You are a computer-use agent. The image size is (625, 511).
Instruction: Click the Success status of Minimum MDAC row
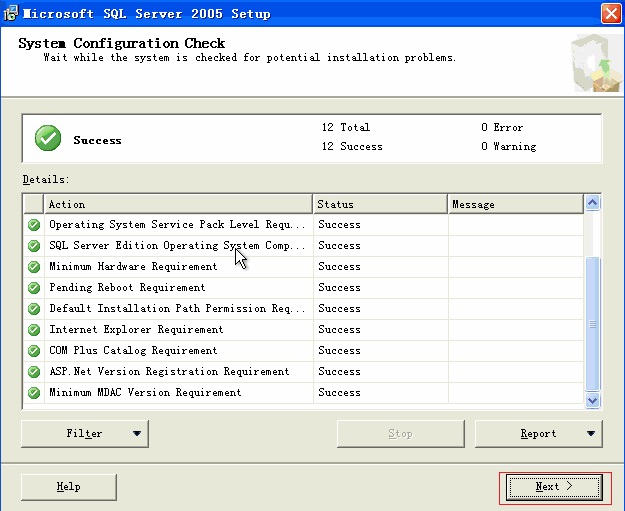(x=339, y=393)
